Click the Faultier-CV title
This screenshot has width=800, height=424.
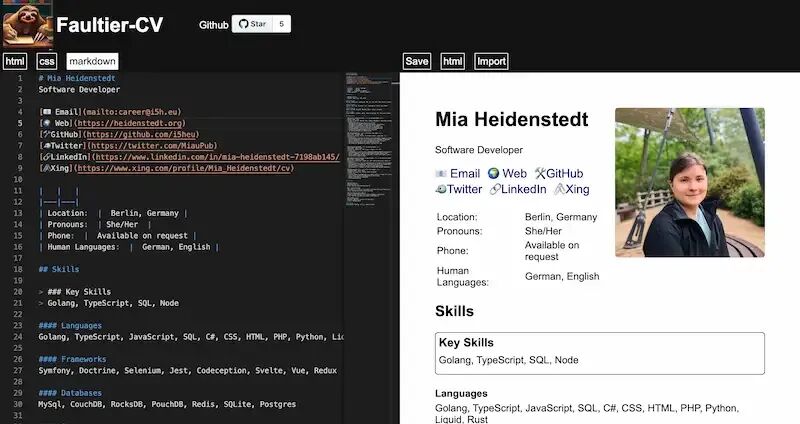click(x=110, y=24)
